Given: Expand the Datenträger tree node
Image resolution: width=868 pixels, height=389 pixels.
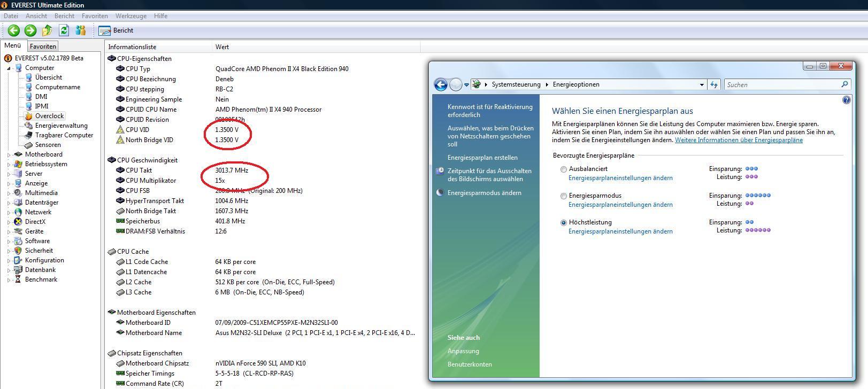Looking at the screenshot, I should [x=9, y=203].
